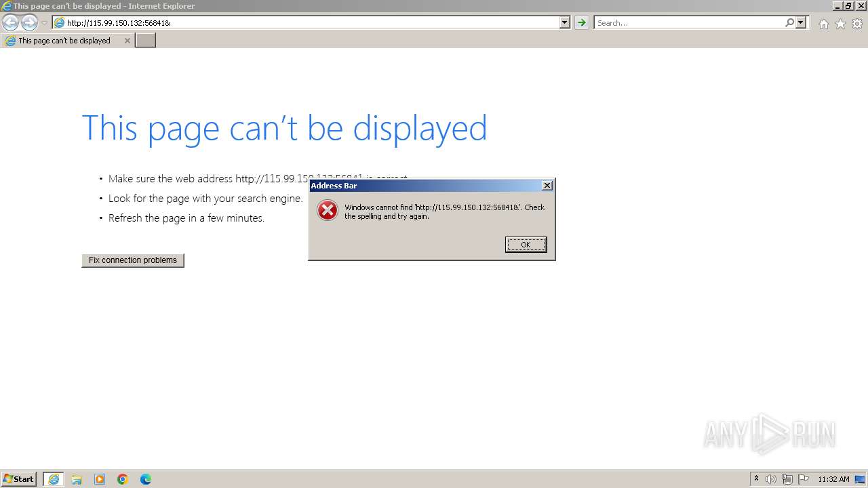Close the current browser tab
This screenshot has width=868, height=488.
(x=127, y=41)
